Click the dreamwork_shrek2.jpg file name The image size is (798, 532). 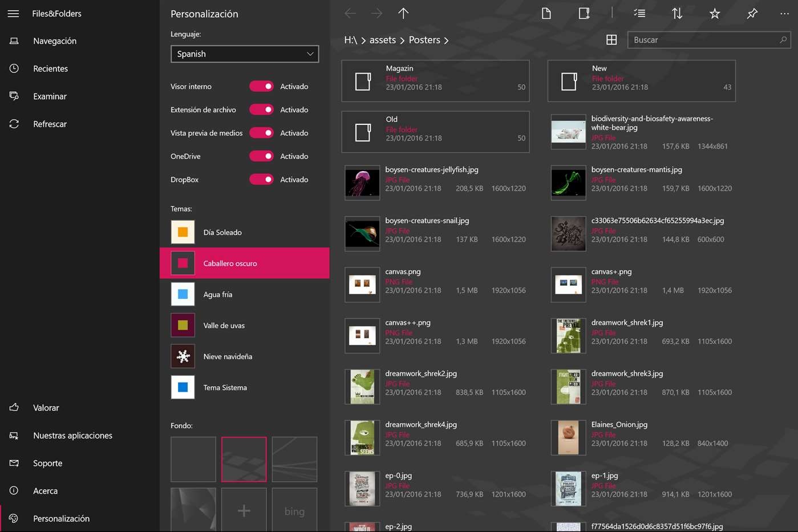point(421,373)
